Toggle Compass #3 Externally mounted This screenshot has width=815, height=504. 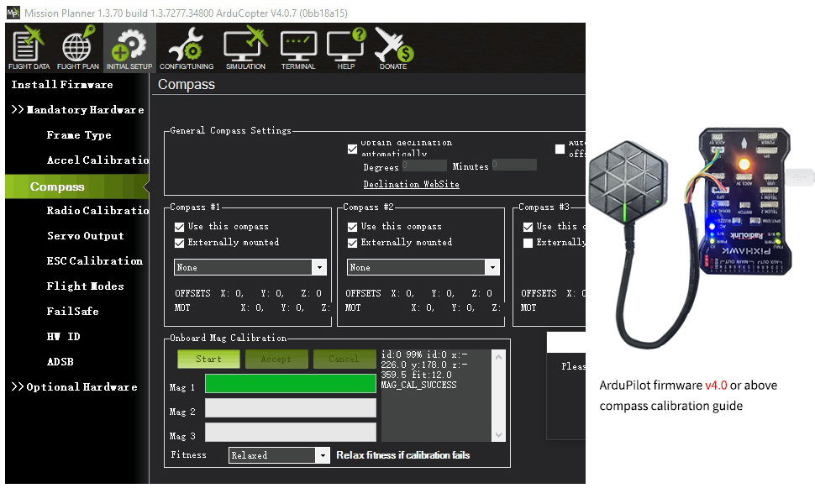pyautogui.click(x=528, y=243)
